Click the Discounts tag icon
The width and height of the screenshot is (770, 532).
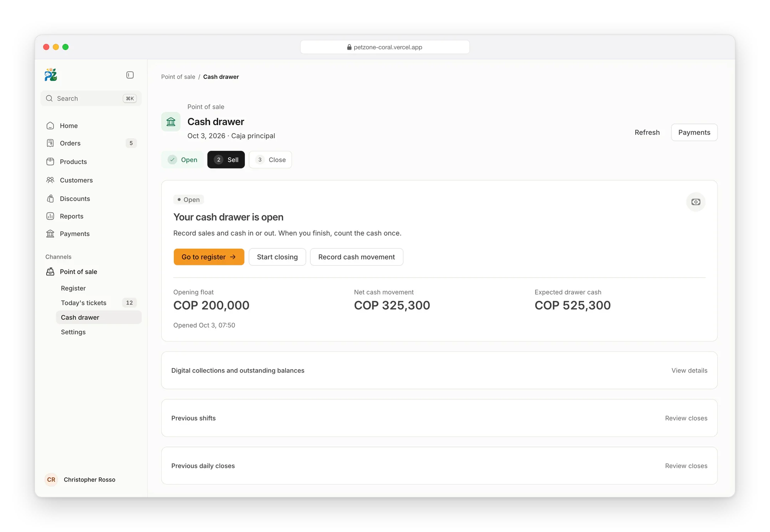point(50,199)
